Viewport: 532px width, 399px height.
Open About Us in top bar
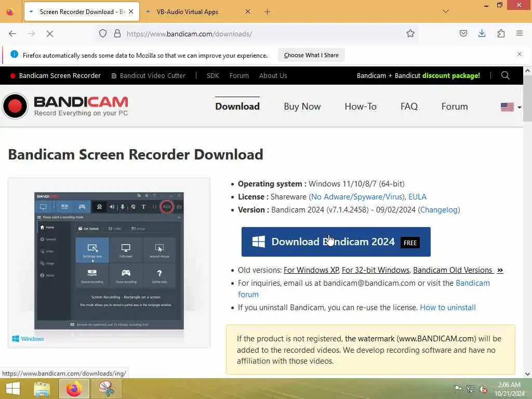[x=273, y=76]
